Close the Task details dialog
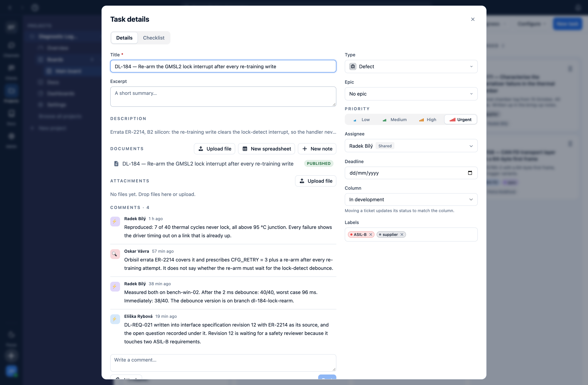This screenshot has height=385, width=588. (473, 19)
